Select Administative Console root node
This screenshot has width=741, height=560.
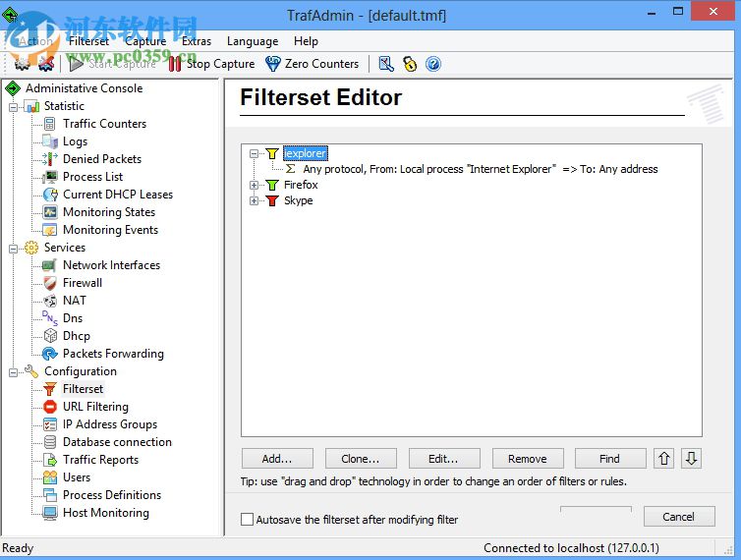(84, 88)
